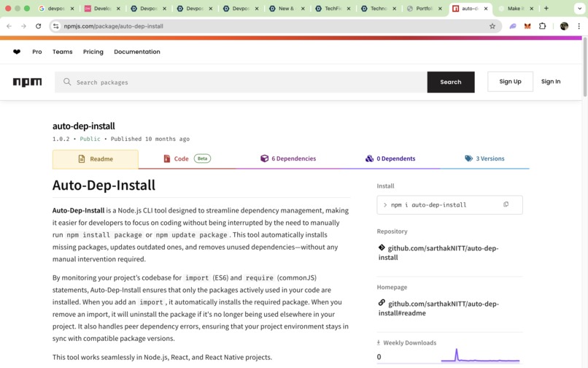This screenshot has width=588, height=368.
Task: Click the weekly downloads sparkline chart
Action: click(480, 356)
